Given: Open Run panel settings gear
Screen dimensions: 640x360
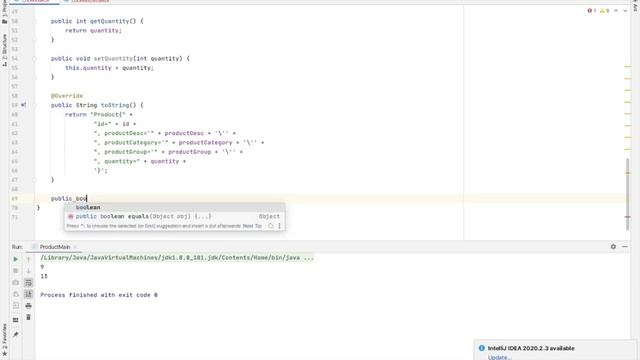Looking at the screenshot, I should (x=613, y=247).
